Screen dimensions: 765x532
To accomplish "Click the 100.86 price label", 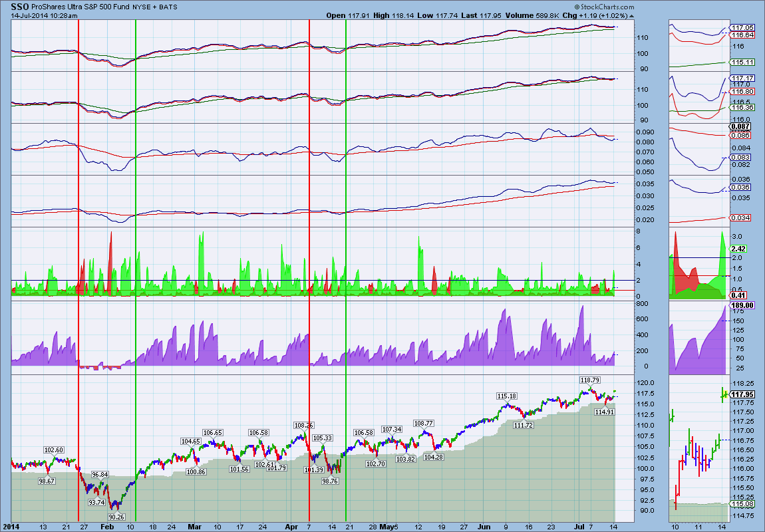I will click(x=196, y=471).
